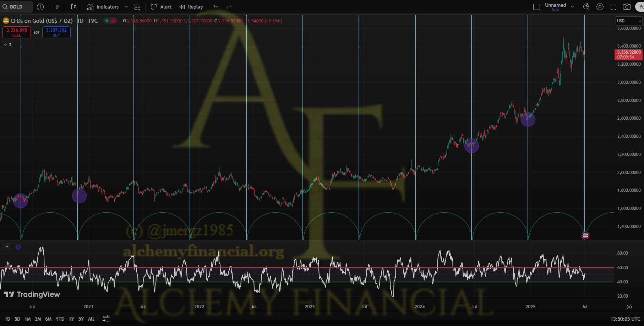The width and height of the screenshot is (644, 326).
Task: Click the pink approximate-data status icon
Action: pos(113,21)
